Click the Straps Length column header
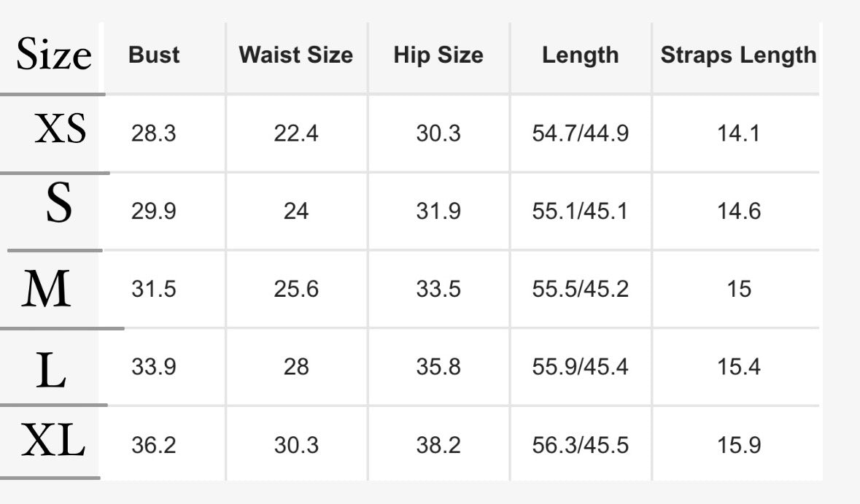Image resolution: width=860 pixels, height=504 pixels. tap(739, 56)
